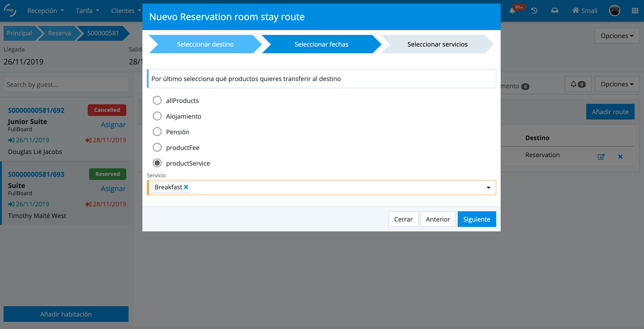
Task: Edit the Reservation route row
Action: [x=601, y=157]
